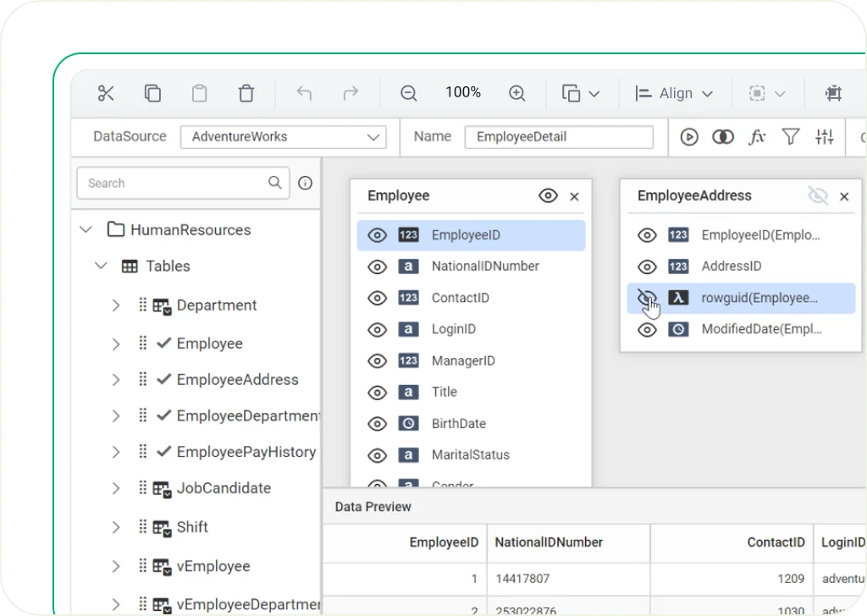Click the Copy icon in toolbar

(152, 93)
